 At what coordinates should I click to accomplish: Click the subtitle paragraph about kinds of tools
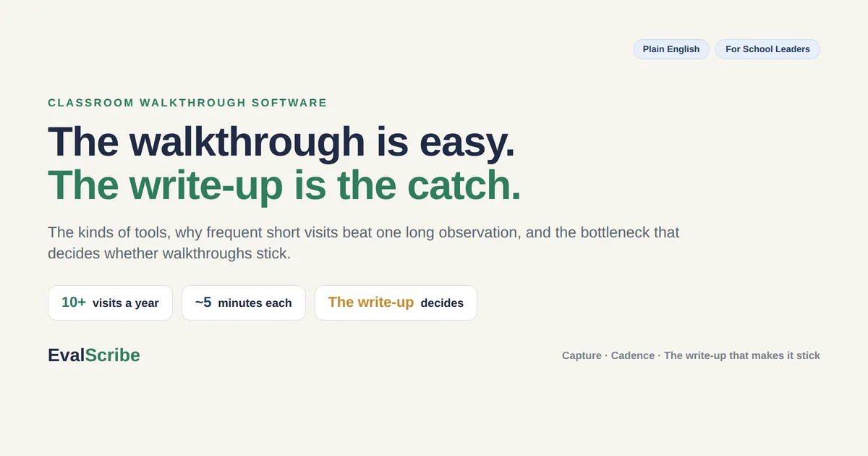click(x=363, y=243)
